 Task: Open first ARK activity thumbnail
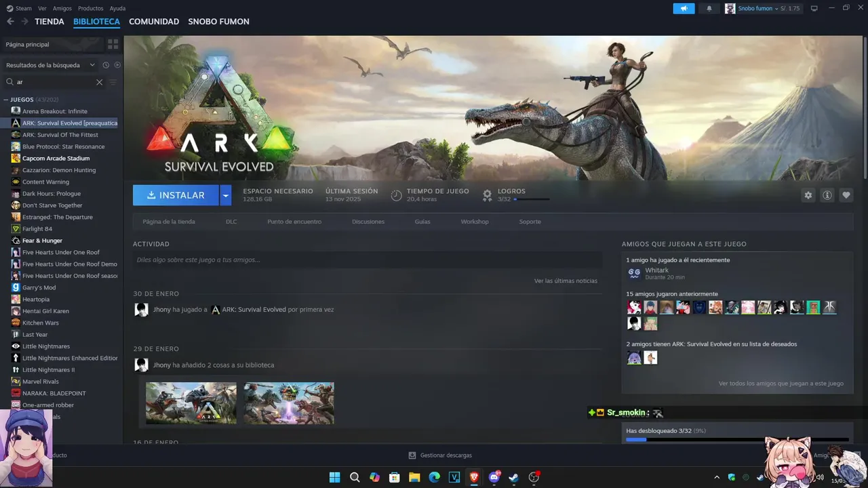tap(191, 403)
